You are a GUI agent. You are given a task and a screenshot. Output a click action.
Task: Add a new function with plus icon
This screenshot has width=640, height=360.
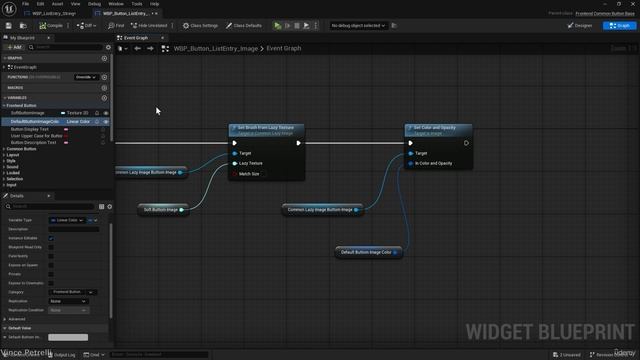point(104,77)
